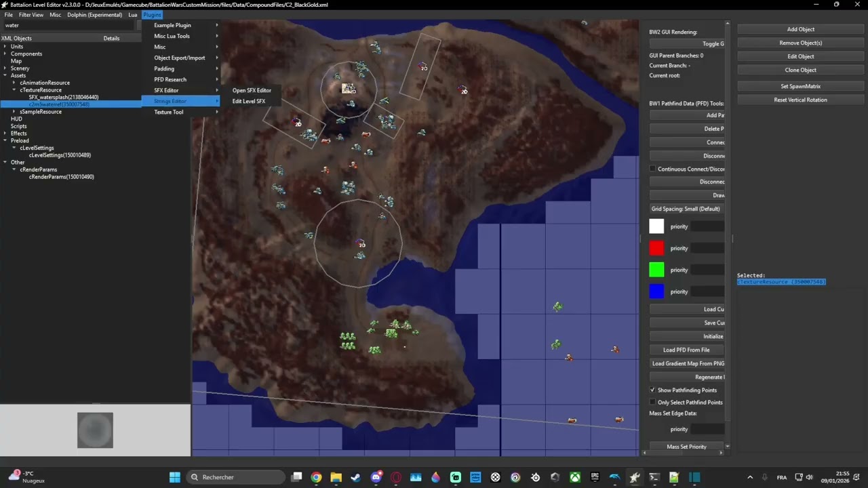Open the Grid Spacing dropdown

(x=687, y=209)
